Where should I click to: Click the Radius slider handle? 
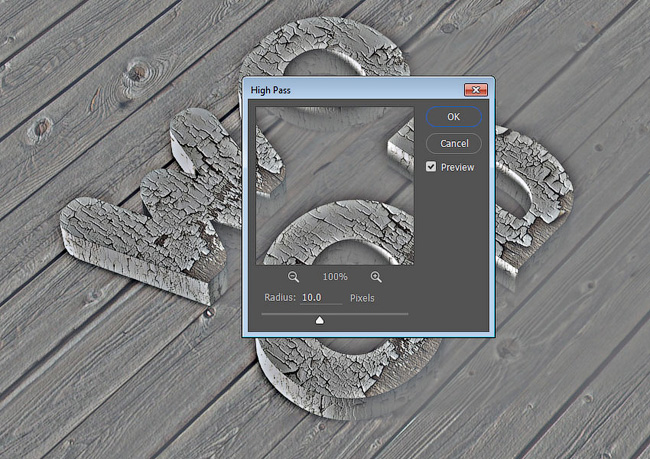coord(320,320)
